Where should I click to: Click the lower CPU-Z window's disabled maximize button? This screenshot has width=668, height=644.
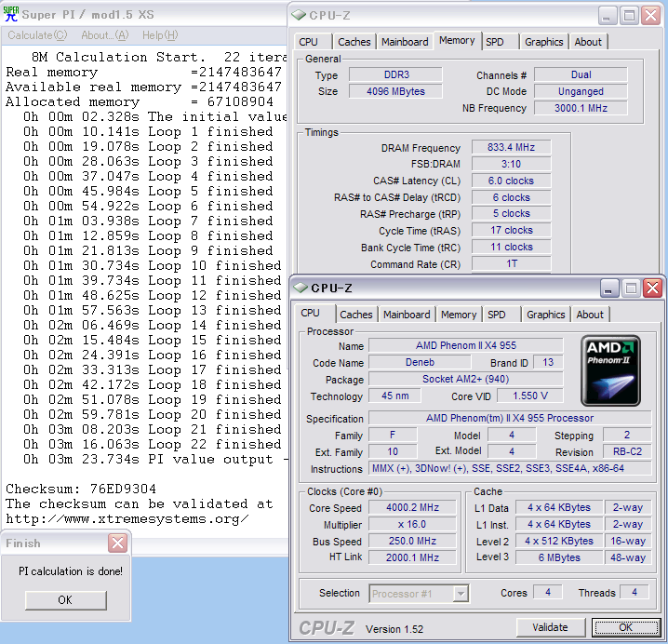point(631,288)
